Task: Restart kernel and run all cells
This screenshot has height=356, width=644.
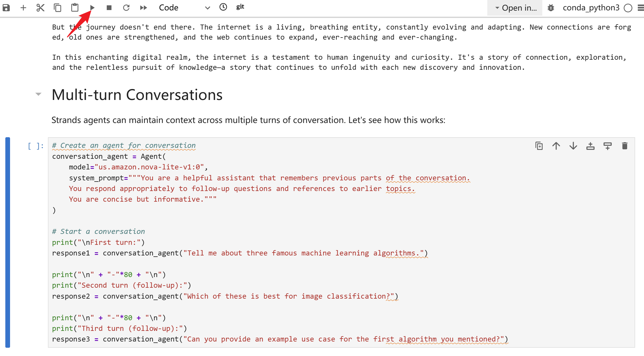Action: (143, 8)
